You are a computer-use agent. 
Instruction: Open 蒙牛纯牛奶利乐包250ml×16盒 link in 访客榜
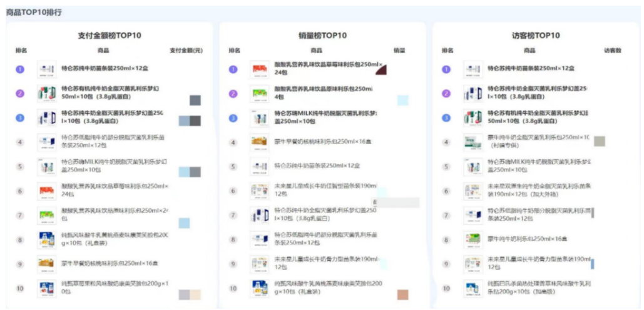pyautogui.click(x=527, y=239)
